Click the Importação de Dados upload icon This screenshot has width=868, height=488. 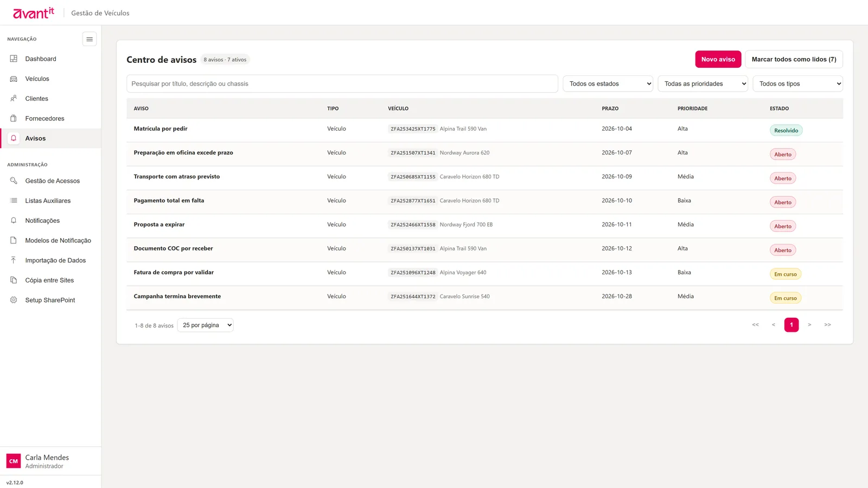pyautogui.click(x=14, y=260)
